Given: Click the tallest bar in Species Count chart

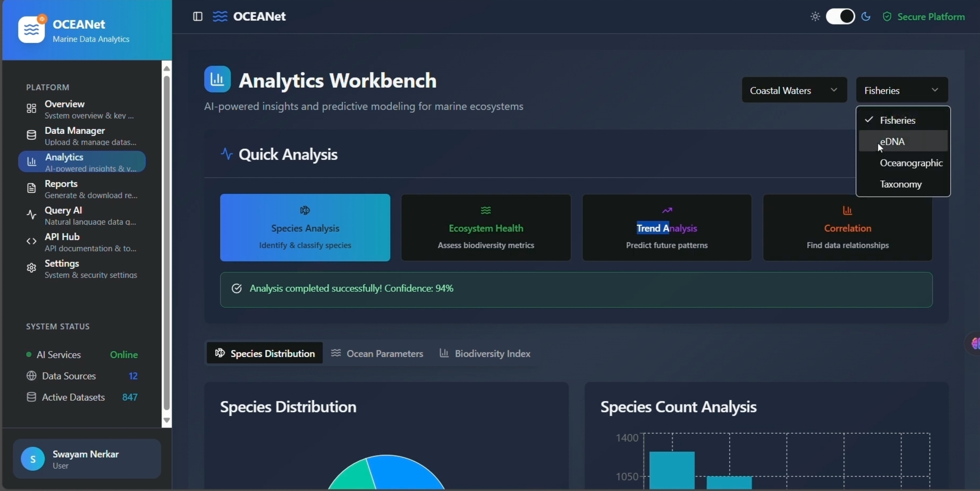Looking at the screenshot, I should (x=672, y=470).
